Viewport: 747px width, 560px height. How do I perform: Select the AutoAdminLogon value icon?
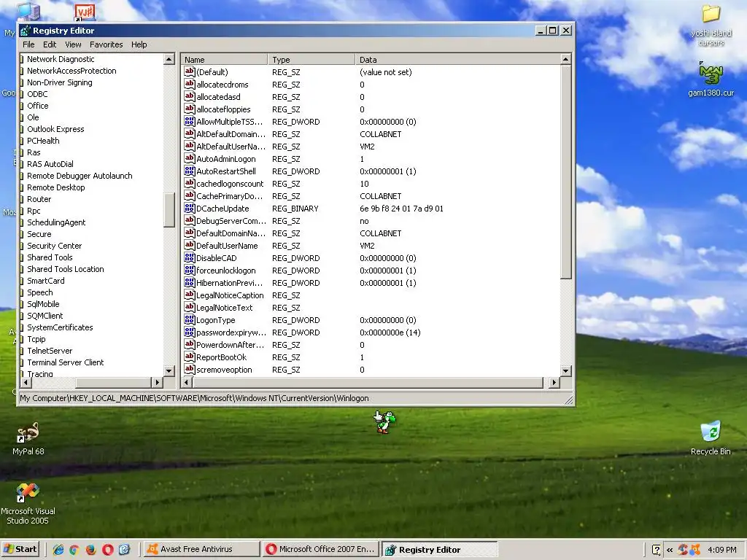190,158
